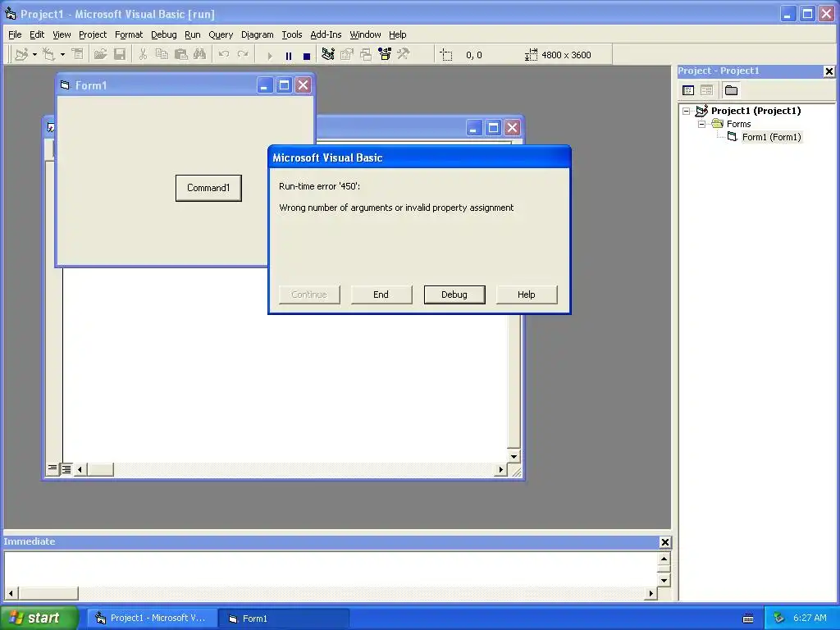The image size is (840, 630).
Task: Click the Paste toolbar icon
Action: pyautogui.click(x=181, y=55)
